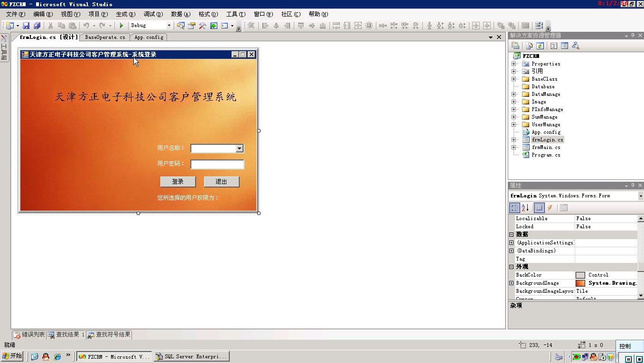
Task: Click the BackgroundImage preview swatch
Action: [x=580, y=283]
